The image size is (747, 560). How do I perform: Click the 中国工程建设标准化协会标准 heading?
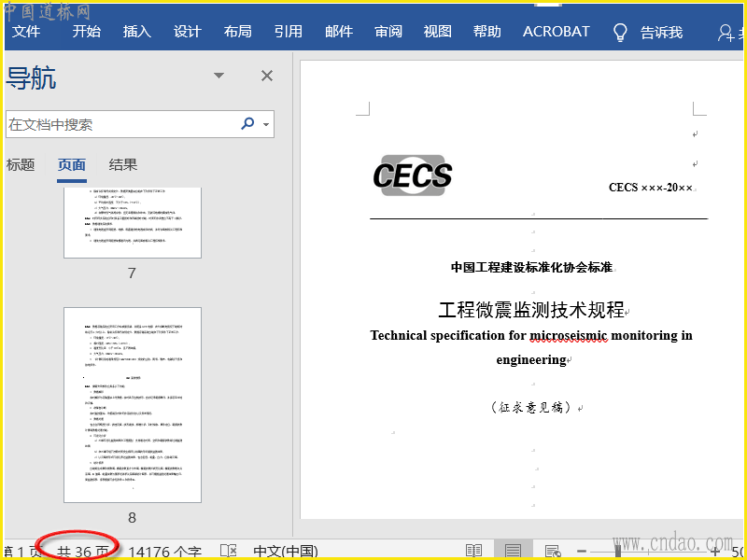[531, 267]
